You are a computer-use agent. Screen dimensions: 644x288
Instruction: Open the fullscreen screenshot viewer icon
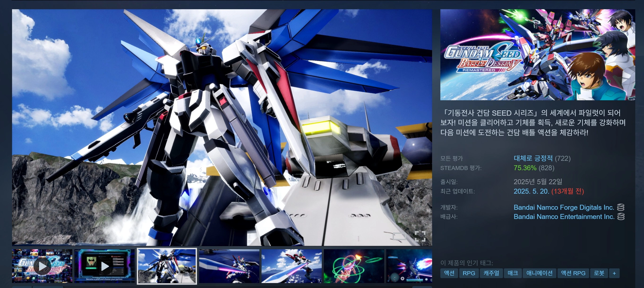pos(420,236)
